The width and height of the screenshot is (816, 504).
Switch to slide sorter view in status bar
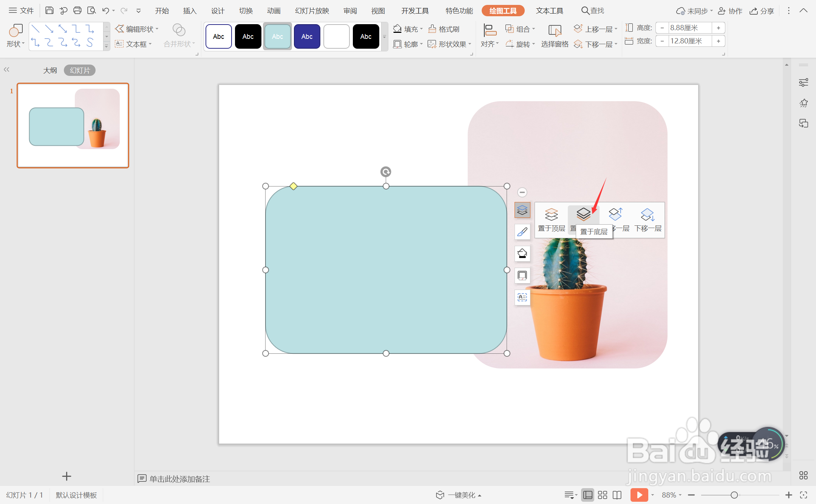pyautogui.click(x=603, y=495)
